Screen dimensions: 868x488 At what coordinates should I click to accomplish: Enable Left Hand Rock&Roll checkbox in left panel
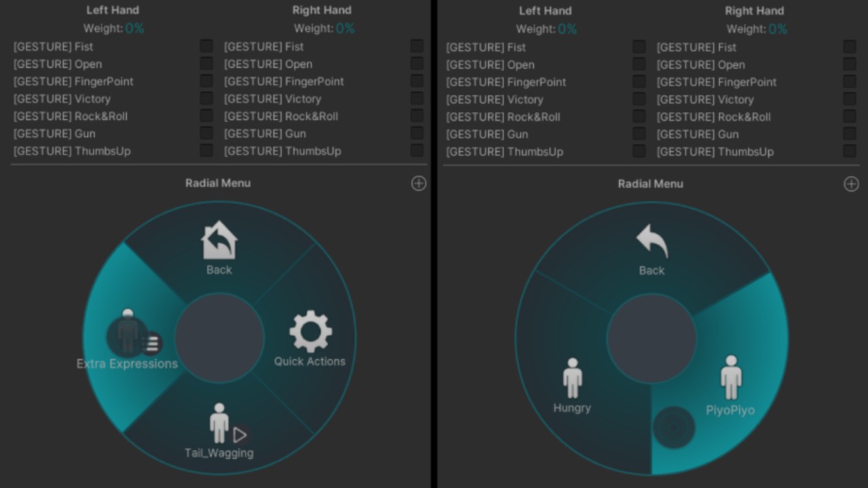coord(206,116)
